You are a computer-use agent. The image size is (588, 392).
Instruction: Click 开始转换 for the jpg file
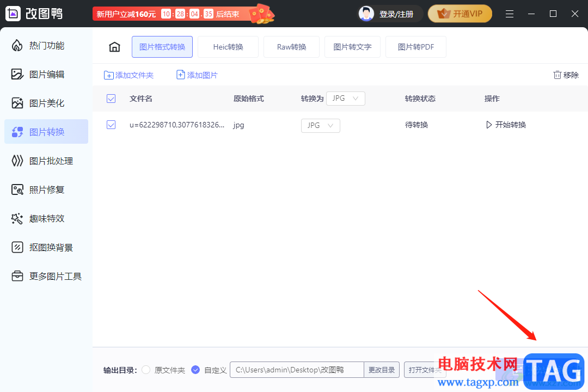pos(506,125)
